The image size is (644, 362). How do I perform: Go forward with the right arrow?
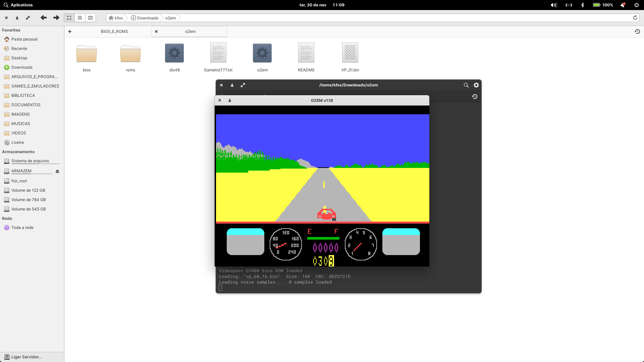point(56,18)
